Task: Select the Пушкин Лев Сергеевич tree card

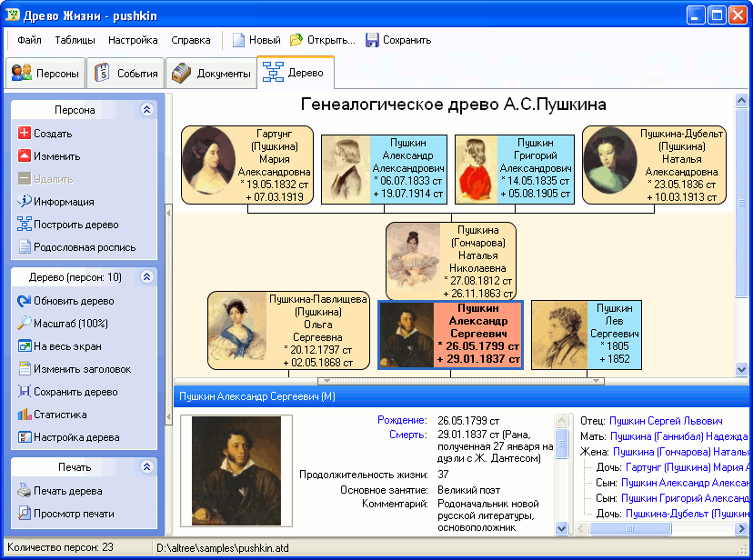Action: click(587, 335)
